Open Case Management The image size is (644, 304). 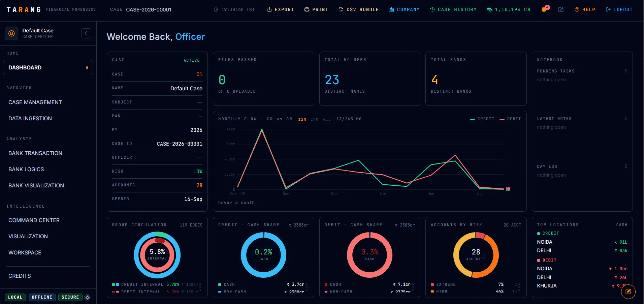click(35, 102)
